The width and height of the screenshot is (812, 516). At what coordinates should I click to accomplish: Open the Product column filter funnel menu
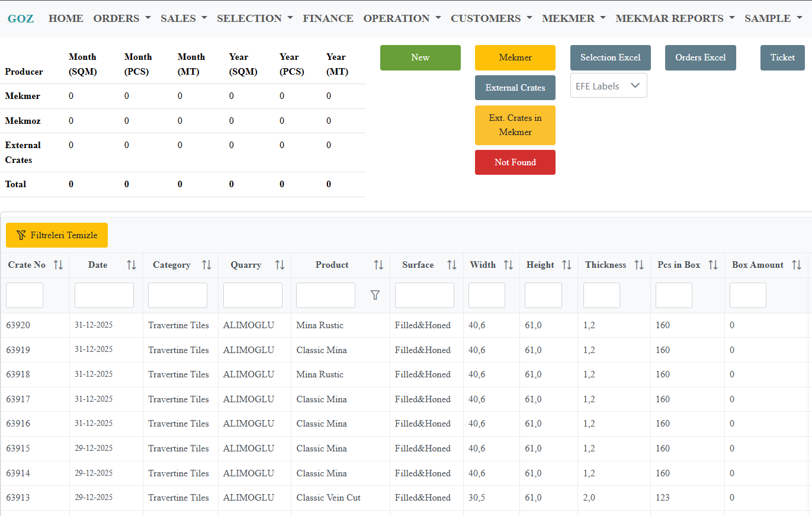point(375,295)
